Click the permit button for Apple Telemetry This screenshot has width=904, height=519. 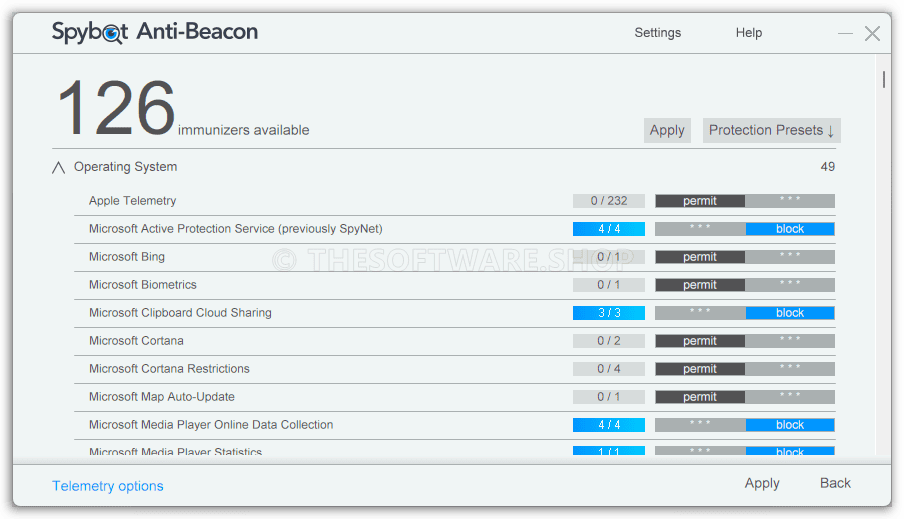(x=700, y=201)
